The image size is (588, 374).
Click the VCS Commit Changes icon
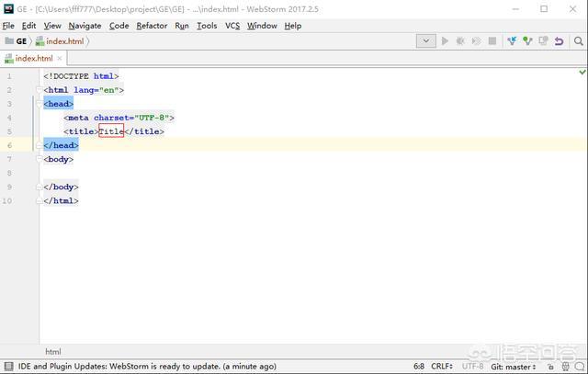point(527,41)
